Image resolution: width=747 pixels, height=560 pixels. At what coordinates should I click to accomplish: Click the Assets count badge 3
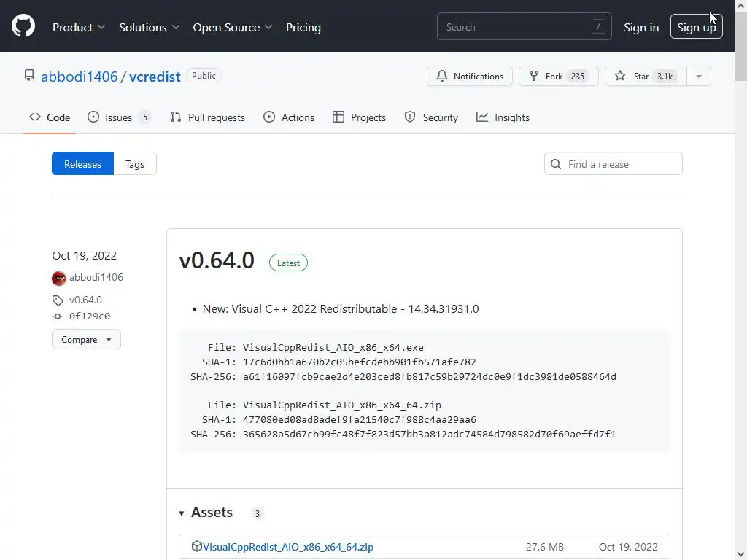pos(258,513)
